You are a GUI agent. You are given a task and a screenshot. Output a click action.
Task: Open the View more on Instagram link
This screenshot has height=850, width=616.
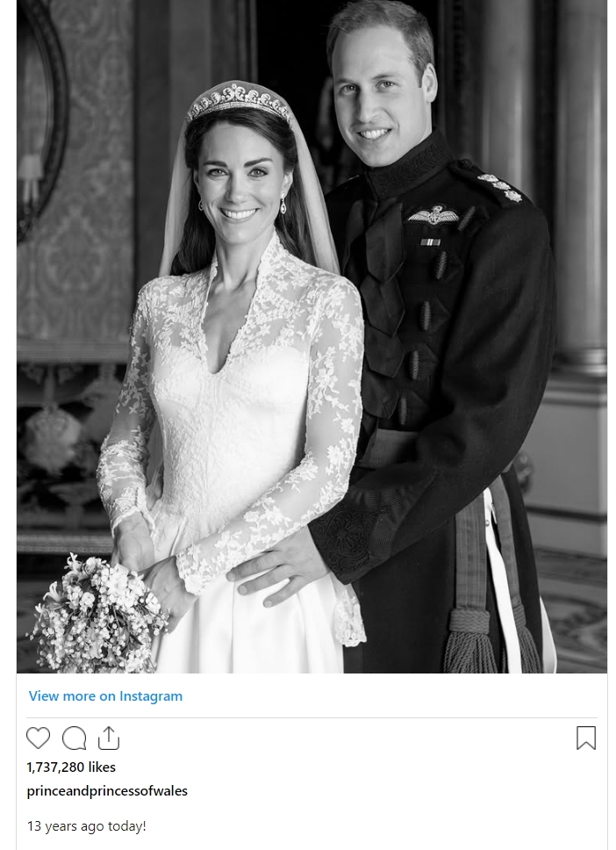(x=105, y=696)
